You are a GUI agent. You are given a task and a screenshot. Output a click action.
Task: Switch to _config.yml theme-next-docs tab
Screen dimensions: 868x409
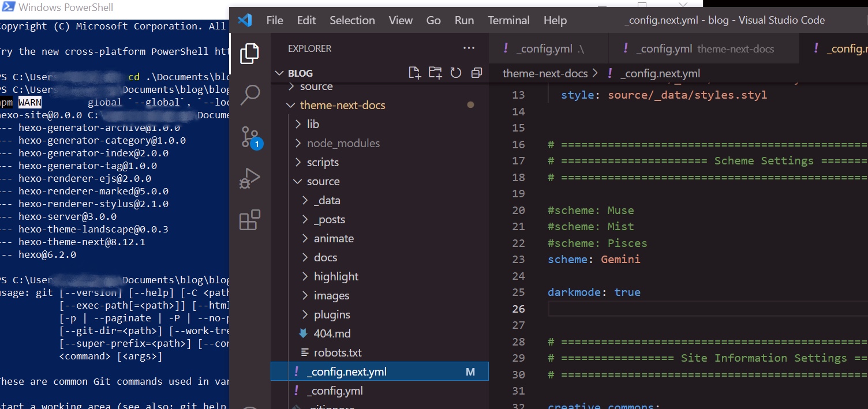(704, 49)
